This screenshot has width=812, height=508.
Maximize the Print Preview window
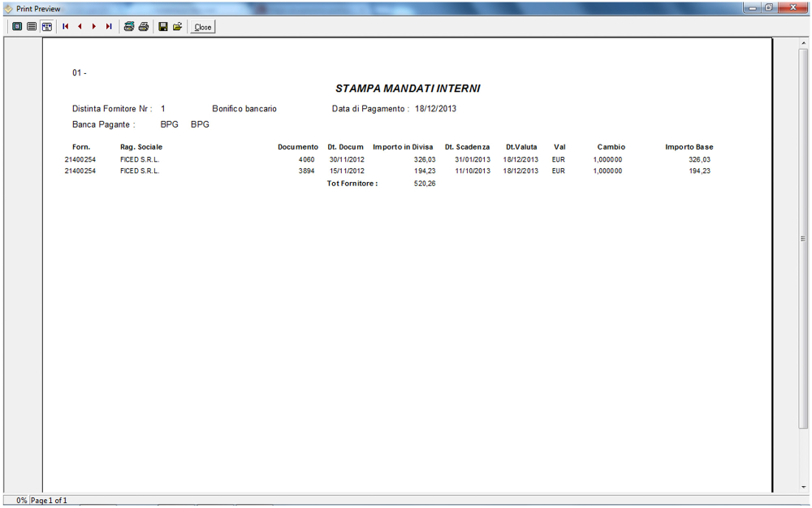(x=768, y=7)
